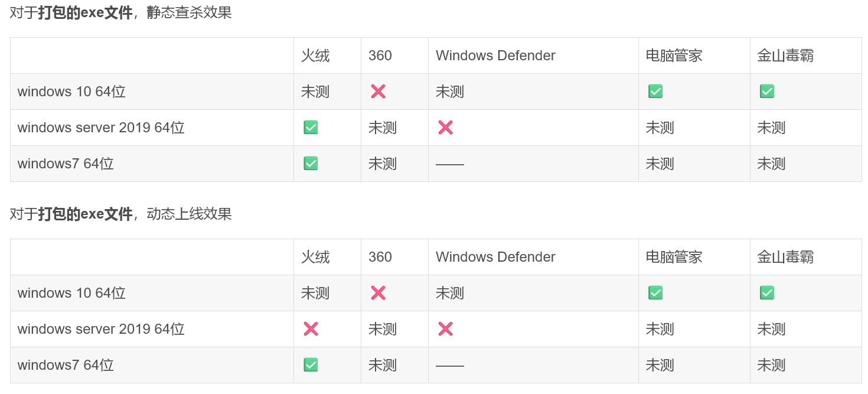Click the green check under 火绒 in the static table's windows7 row
The height and width of the screenshot is (394, 868).
pyautogui.click(x=311, y=164)
